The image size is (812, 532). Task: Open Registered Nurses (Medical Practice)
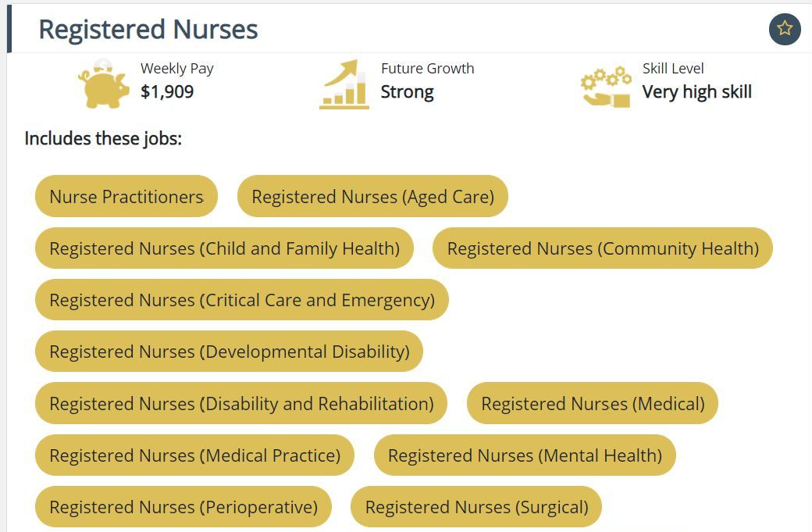point(194,455)
